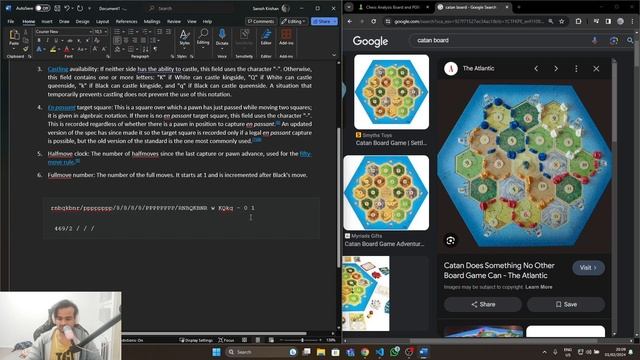640x360 pixels.
Task: Click the Numbering list icon
Action: [131, 31]
